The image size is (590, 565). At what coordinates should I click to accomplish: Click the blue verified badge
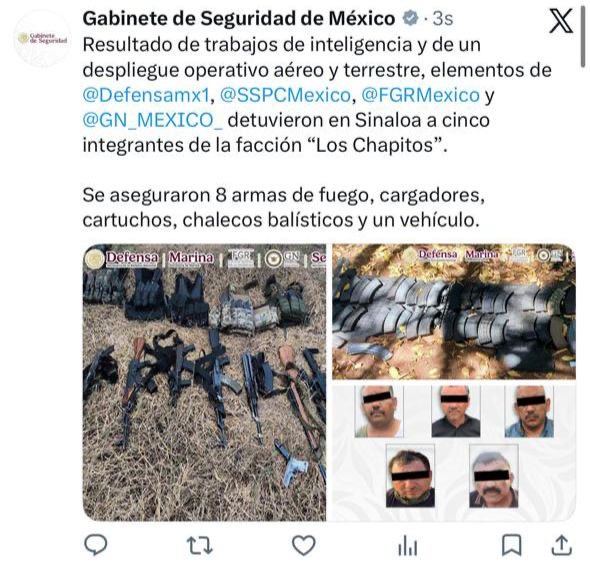coord(411,18)
